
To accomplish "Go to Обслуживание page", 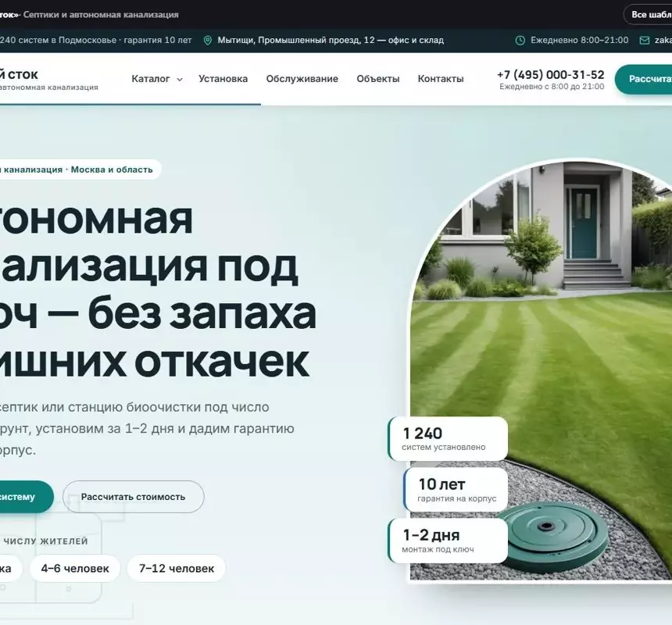I will point(302,79).
